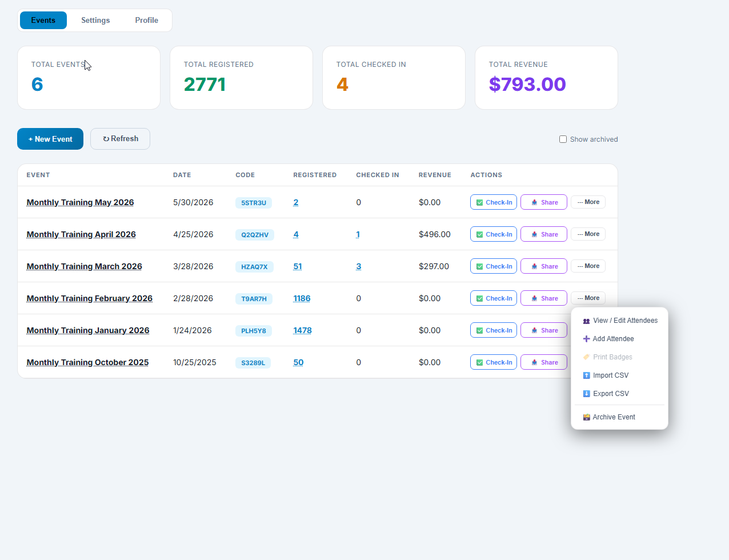Check in attendees for January 2026 training
The image size is (729, 560).
494,330
